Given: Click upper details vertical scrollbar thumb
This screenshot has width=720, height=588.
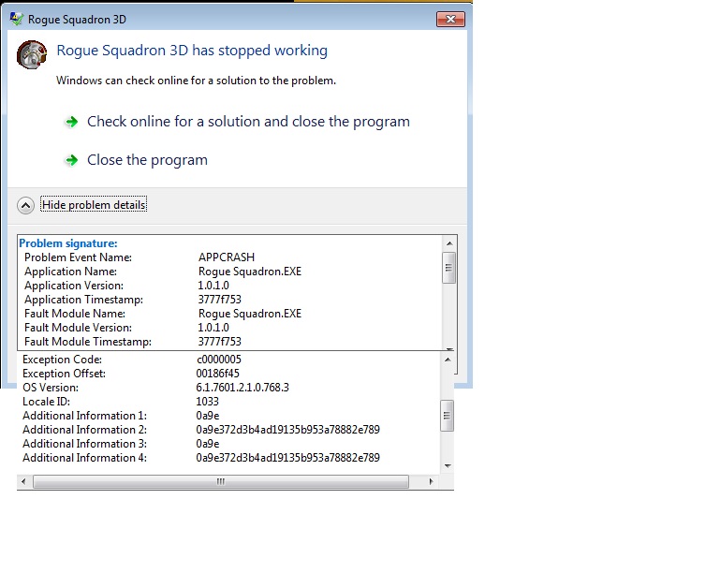Looking at the screenshot, I should coord(449,268).
